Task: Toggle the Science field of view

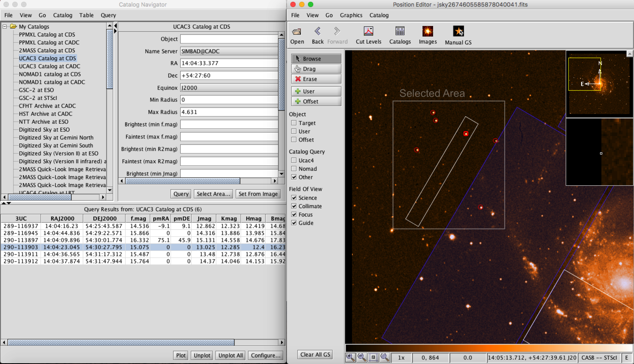Action: pos(294,198)
